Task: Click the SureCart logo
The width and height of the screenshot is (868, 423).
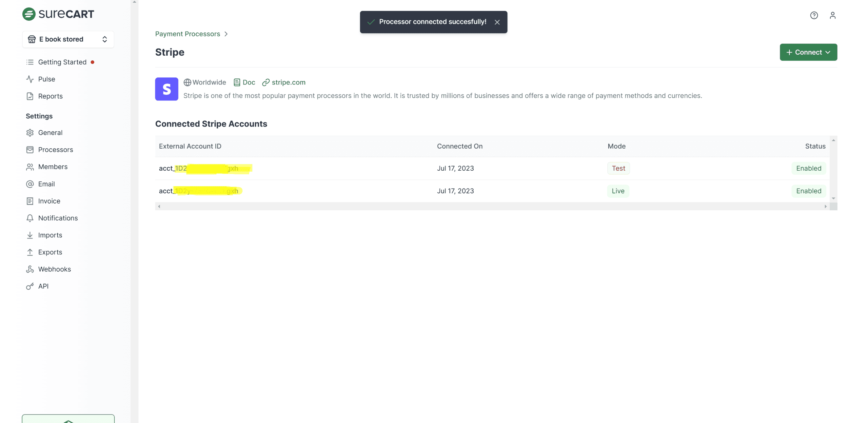Action: coord(58,14)
